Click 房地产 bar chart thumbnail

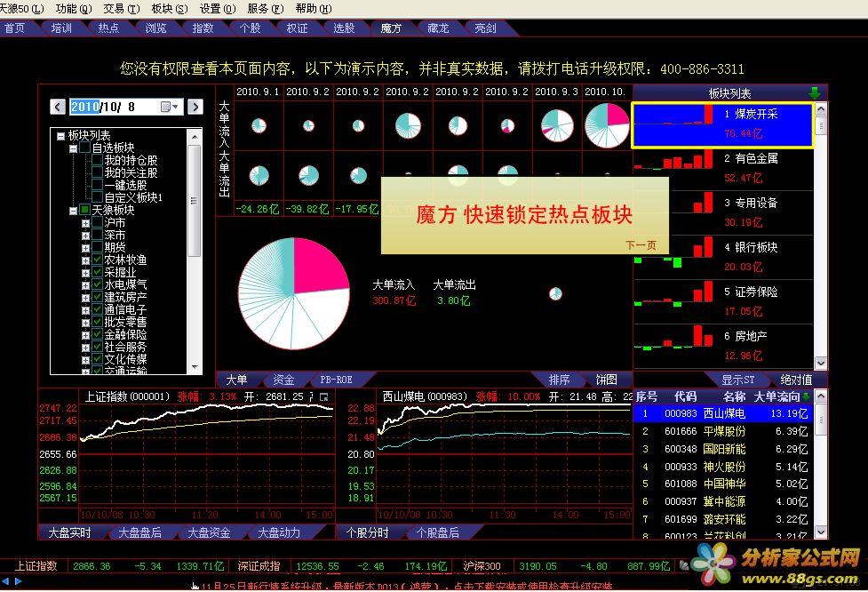[674, 337]
